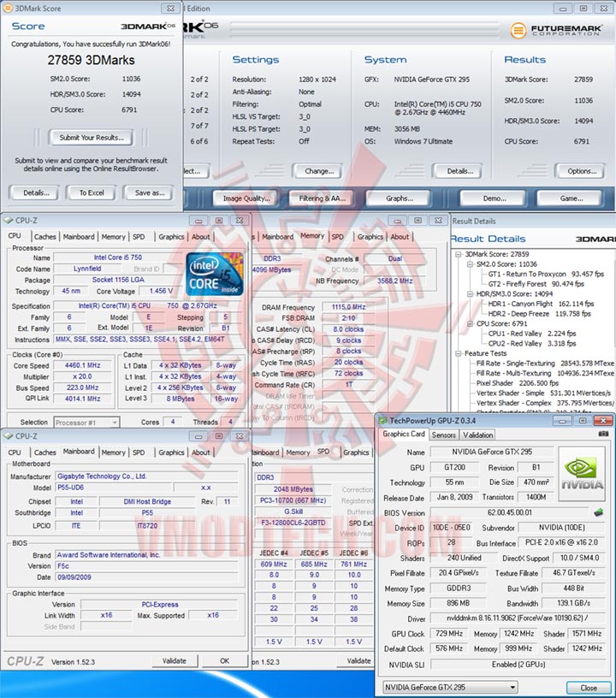616x698 pixels.
Task: Click Change... under Settings
Action: (318, 171)
